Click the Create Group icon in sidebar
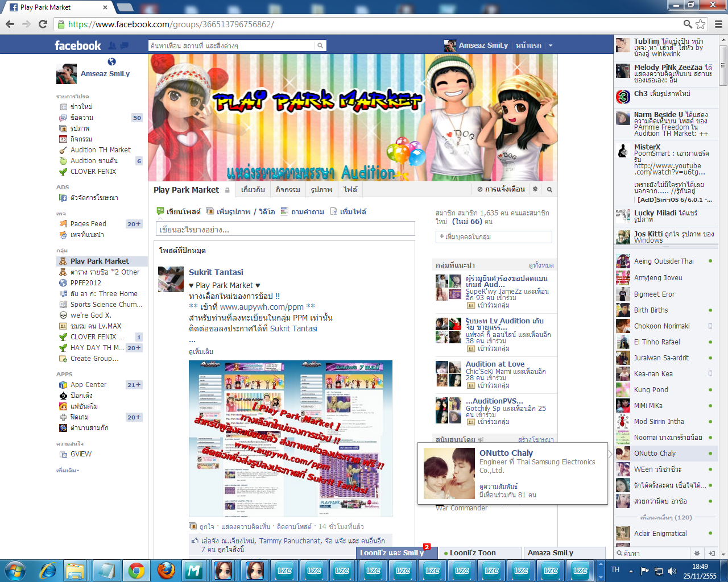Viewport: 728px width, 582px height. point(63,359)
